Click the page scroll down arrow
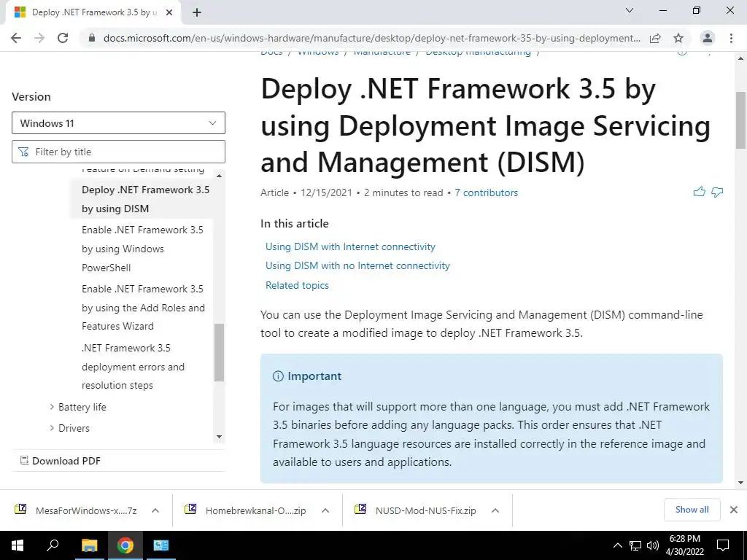The width and height of the screenshot is (747, 560). point(740,483)
